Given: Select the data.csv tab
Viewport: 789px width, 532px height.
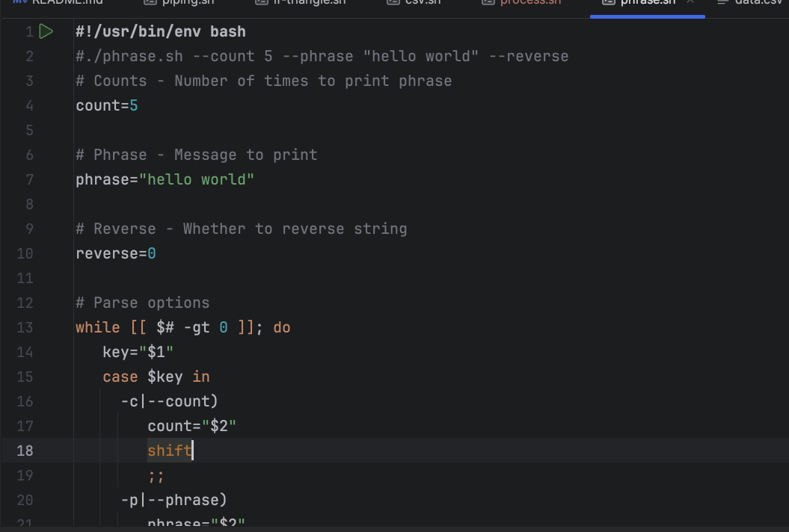Looking at the screenshot, I should [758, 2].
